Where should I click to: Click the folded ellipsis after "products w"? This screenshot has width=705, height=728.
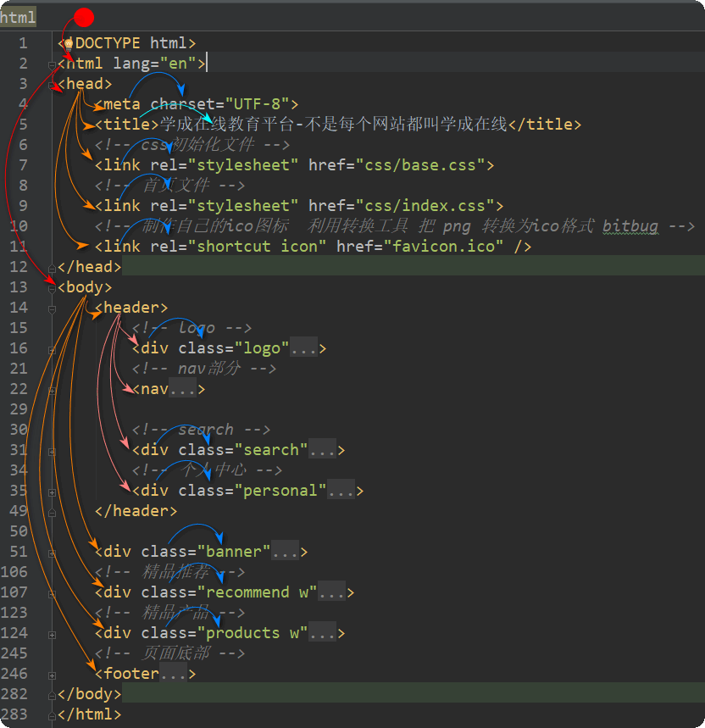(323, 633)
